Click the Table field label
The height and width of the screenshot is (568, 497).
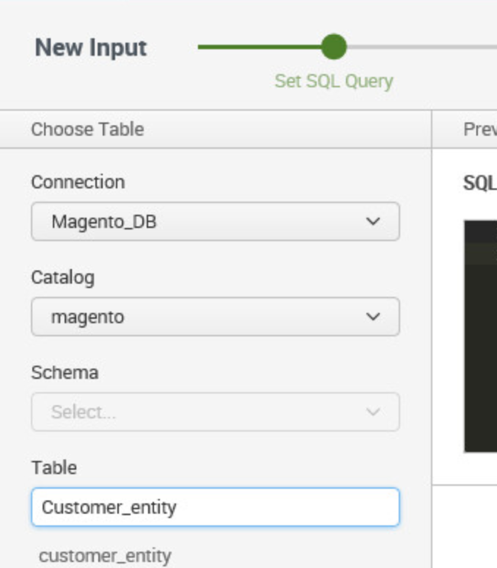[x=54, y=468]
